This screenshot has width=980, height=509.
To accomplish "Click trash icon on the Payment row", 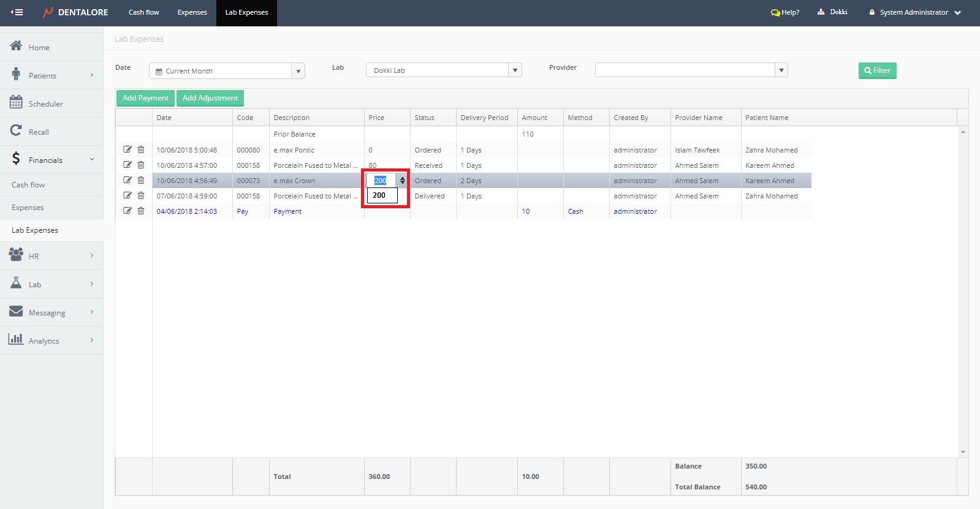I will pyautogui.click(x=141, y=211).
